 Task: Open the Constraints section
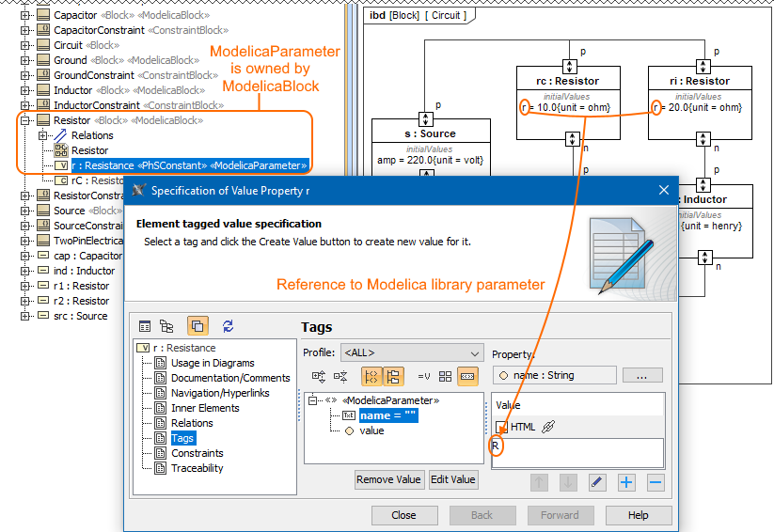click(x=197, y=453)
